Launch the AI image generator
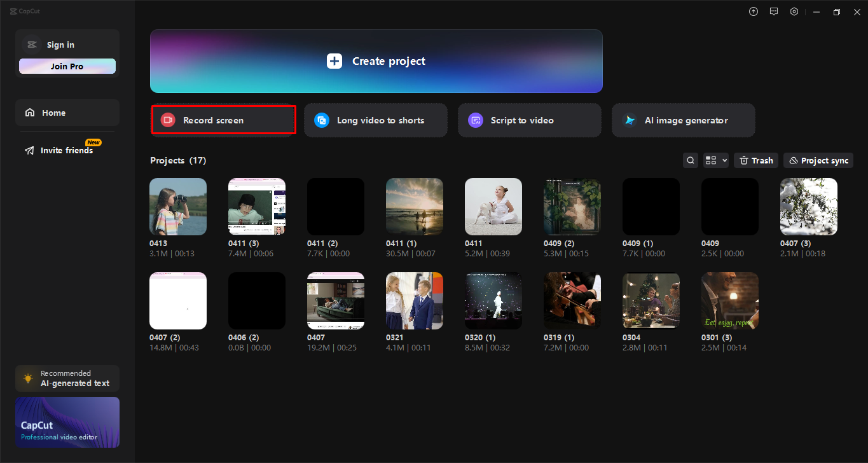The image size is (868, 463). [x=684, y=120]
